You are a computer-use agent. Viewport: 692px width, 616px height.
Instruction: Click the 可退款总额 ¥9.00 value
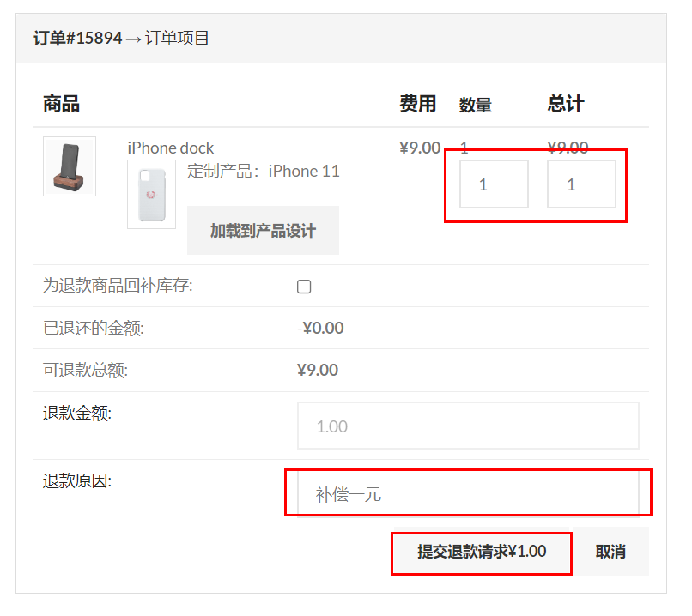point(318,370)
